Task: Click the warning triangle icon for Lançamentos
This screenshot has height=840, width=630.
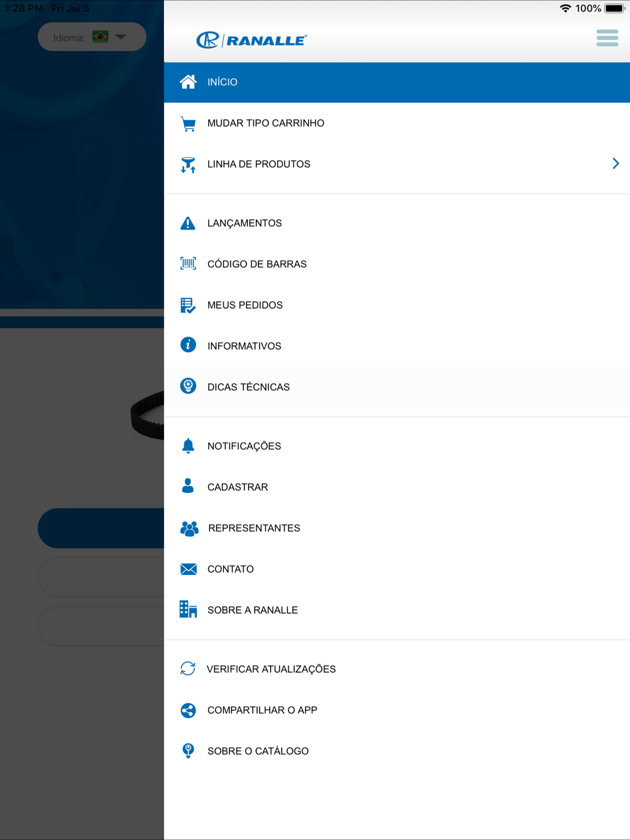Action: 188,223
